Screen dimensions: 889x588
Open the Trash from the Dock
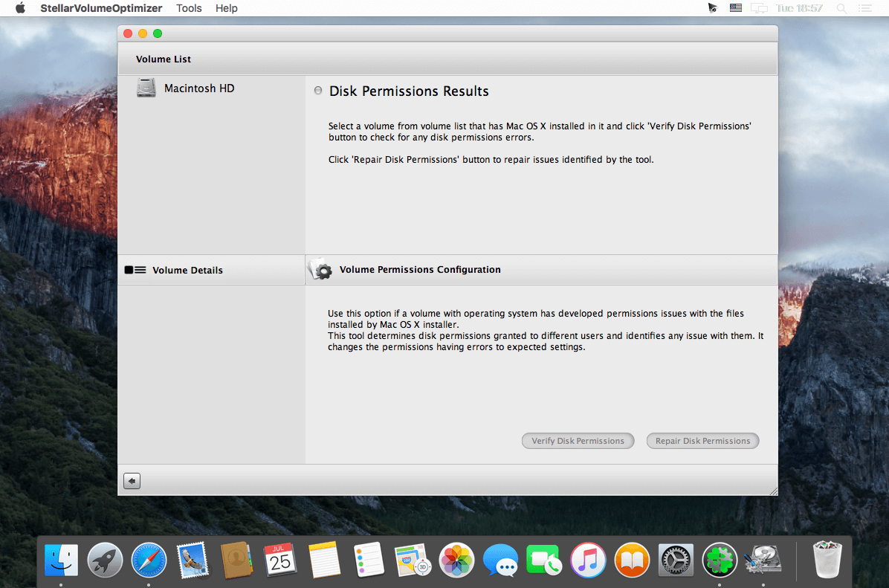pos(827,560)
